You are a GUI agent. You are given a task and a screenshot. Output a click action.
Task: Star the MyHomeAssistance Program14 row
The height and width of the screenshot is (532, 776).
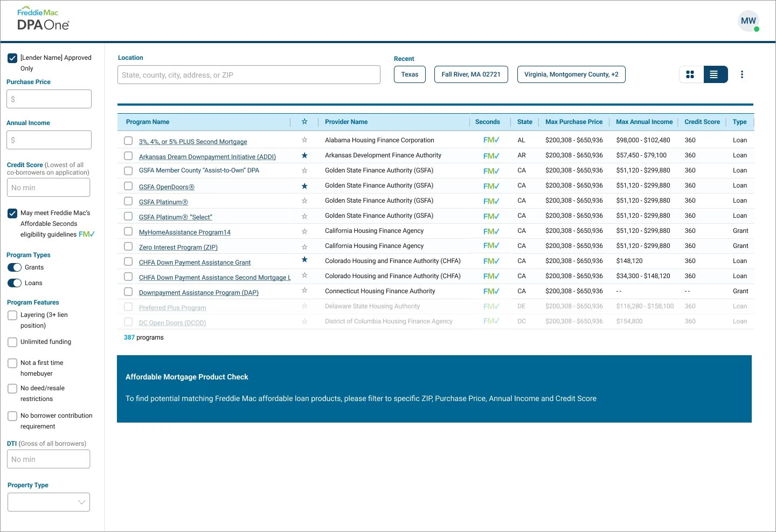tap(304, 231)
